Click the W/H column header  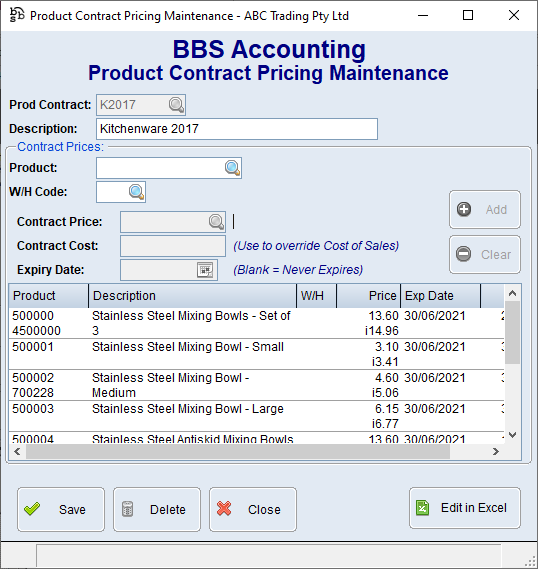pos(317,296)
